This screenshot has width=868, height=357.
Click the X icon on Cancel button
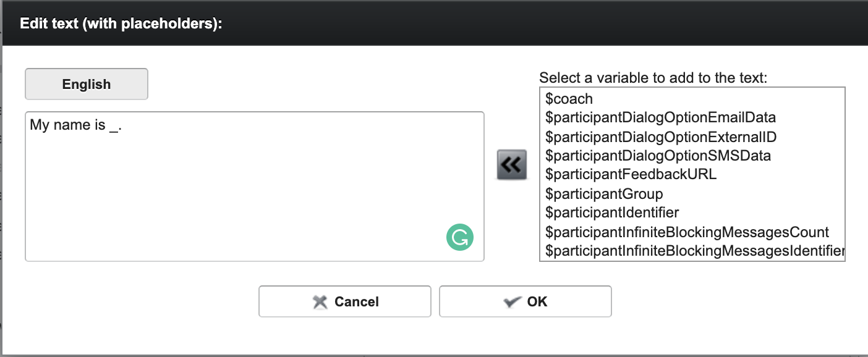pos(321,301)
